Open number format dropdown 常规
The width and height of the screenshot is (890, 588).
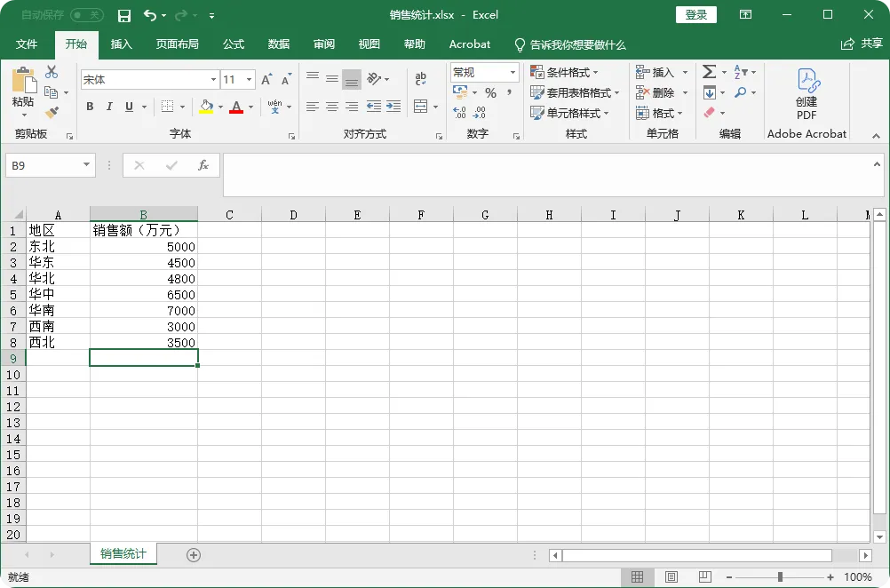513,72
